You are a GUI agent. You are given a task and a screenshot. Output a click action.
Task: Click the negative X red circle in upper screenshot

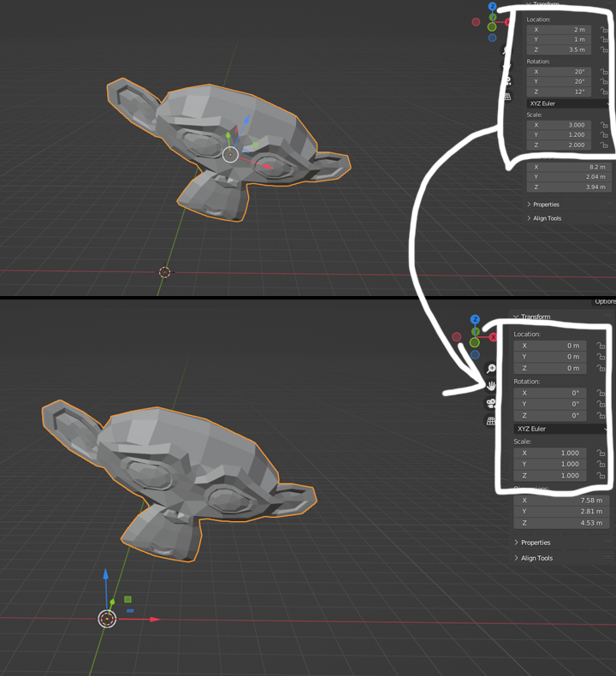tap(476, 22)
